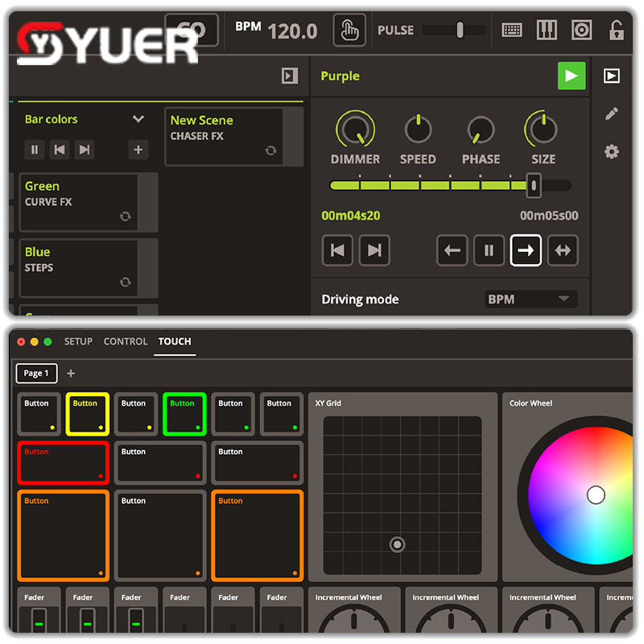This screenshot has height=644, width=644.
Task: Add a new touch page with plus
Action: click(71, 374)
